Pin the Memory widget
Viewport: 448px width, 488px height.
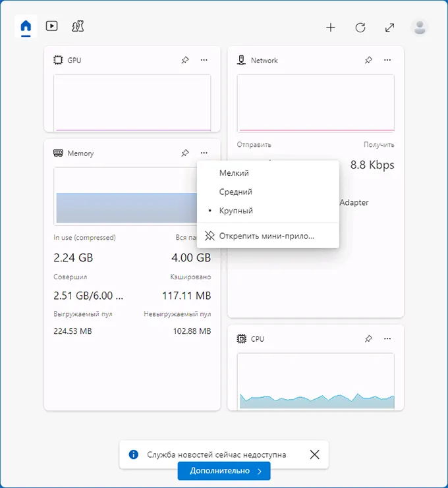pos(185,153)
